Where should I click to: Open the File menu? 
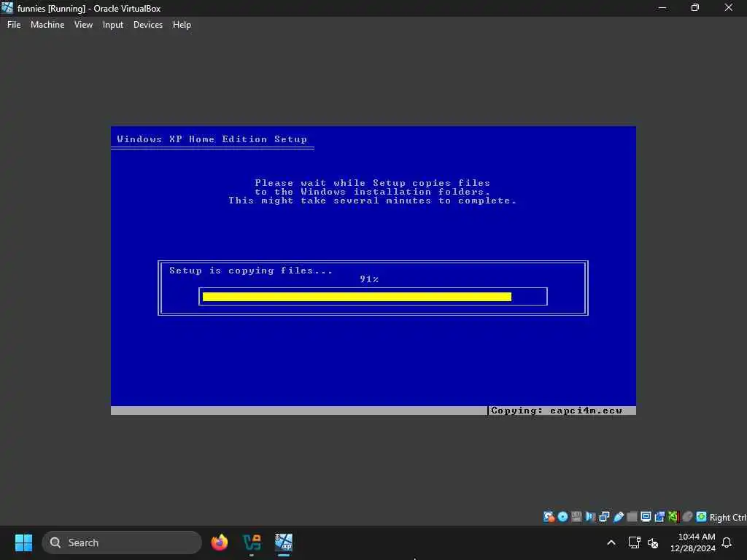14,25
